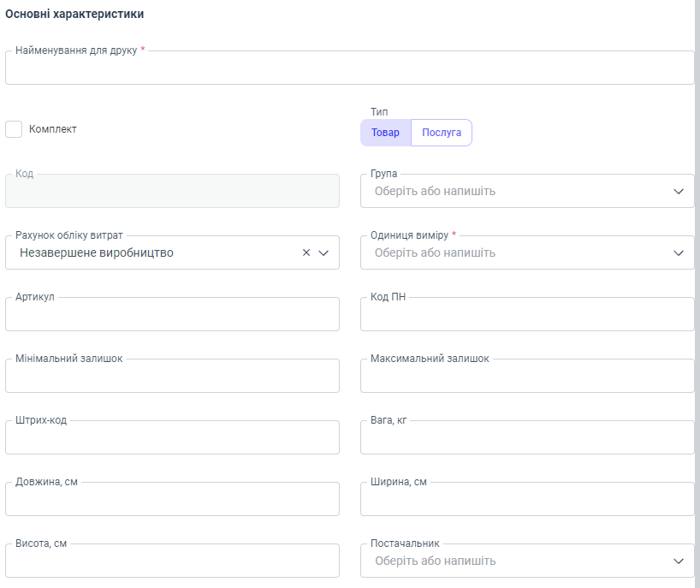
Task: Expand the Рахунок обліку витрат dropdown arrow
Action: pyautogui.click(x=323, y=253)
